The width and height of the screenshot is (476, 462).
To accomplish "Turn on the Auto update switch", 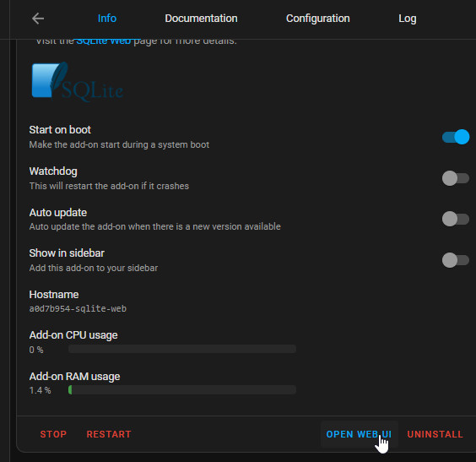I will tap(456, 219).
